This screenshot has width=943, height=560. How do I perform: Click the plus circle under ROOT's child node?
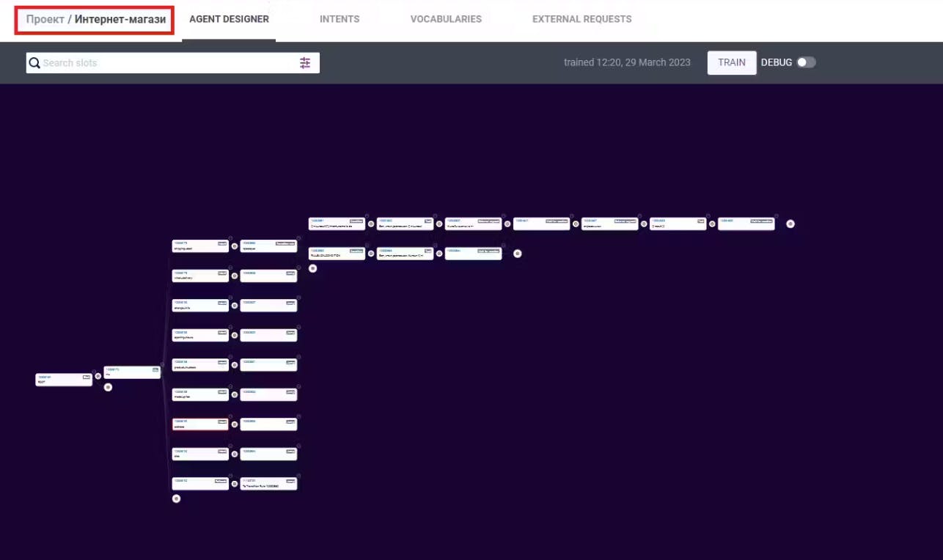(x=108, y=387)
